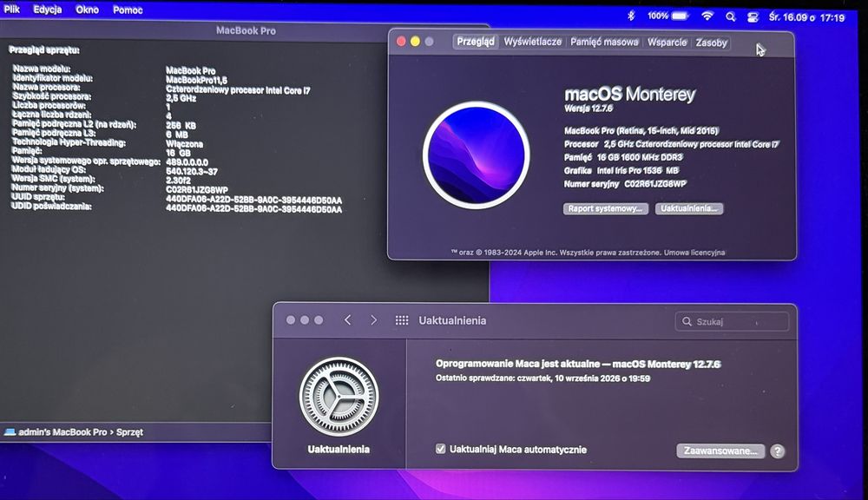The width and height of the screenshot is (868, 500).
Task: Click the battery status icon
Action: (668, 16)
